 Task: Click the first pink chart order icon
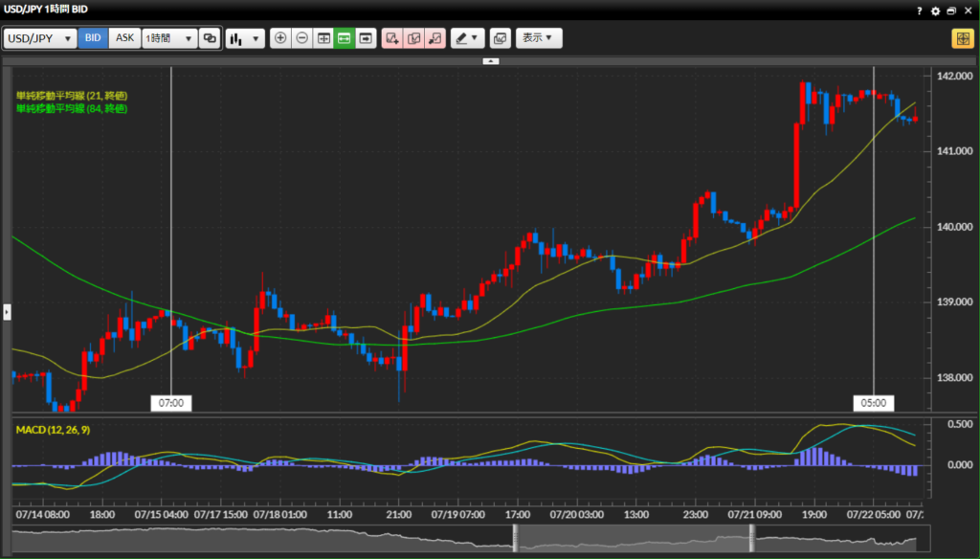coord(391,38)
